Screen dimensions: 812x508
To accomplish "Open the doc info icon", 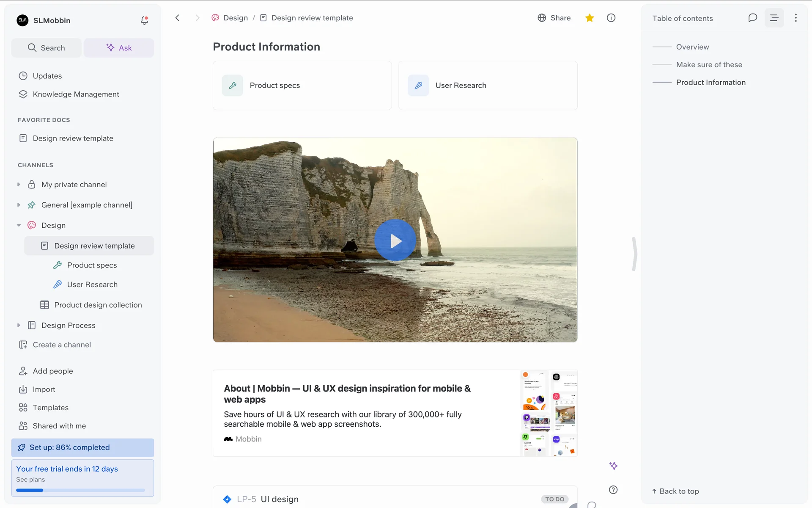I will coord(611,18).
